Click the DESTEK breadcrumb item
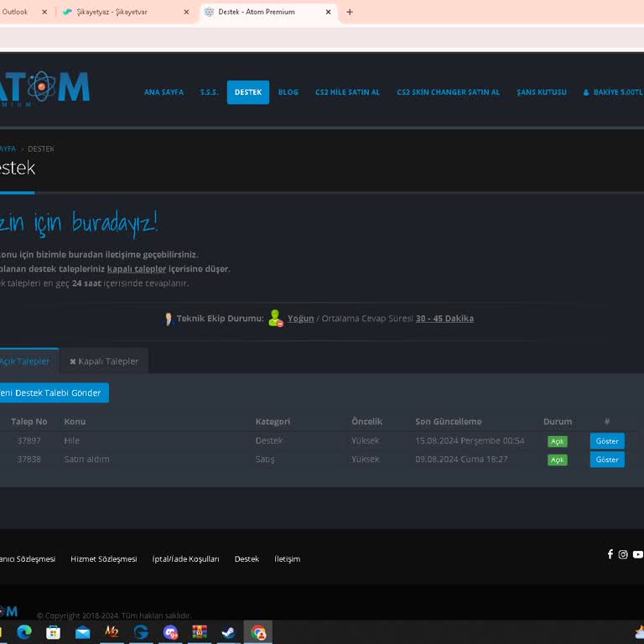Screen dimensions: 644x644 pyautogui.click(x=40, y=148)
